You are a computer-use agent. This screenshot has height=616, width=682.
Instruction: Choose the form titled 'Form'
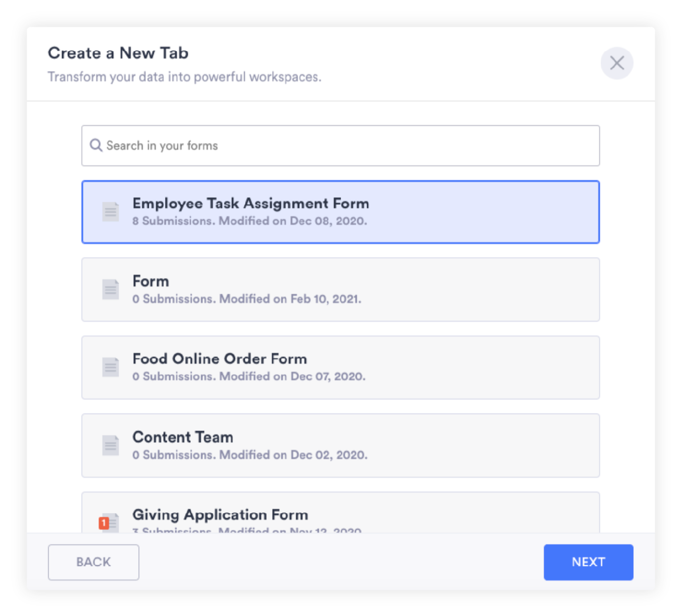tap(151, 281)
